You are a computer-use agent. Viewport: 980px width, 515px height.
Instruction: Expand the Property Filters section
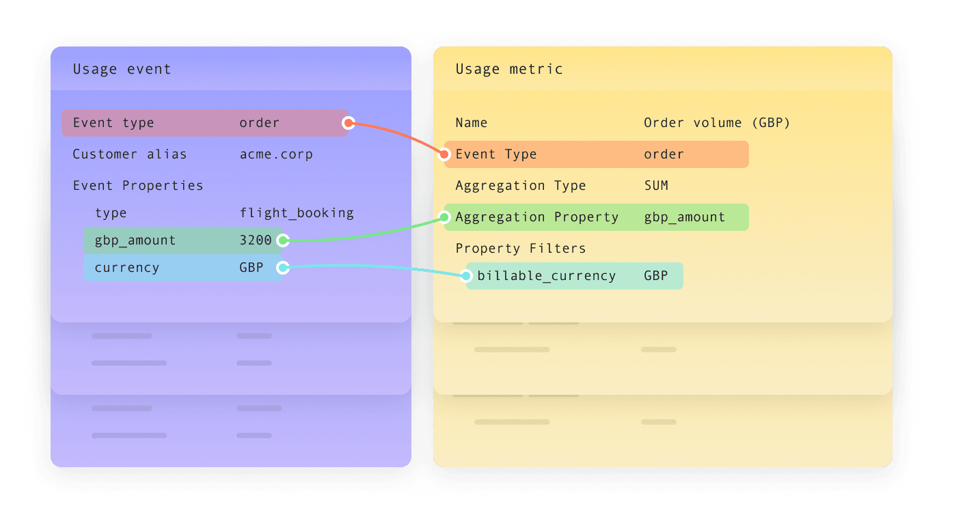521,248
